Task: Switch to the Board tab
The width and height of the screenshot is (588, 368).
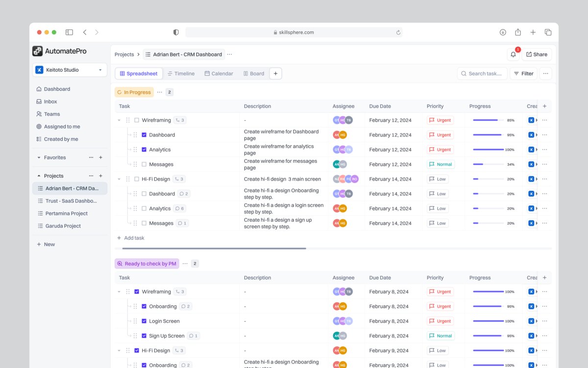Action: (x=253, y=74)
